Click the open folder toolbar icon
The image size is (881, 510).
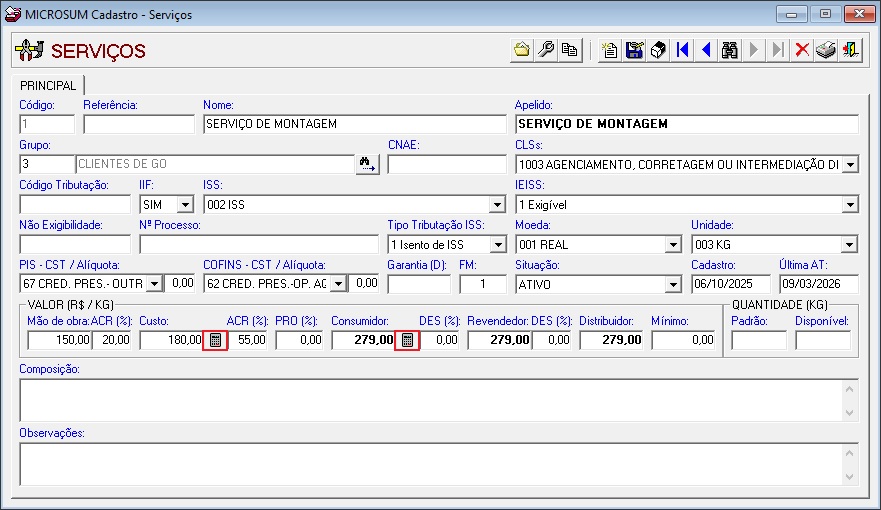click(522, 51)
